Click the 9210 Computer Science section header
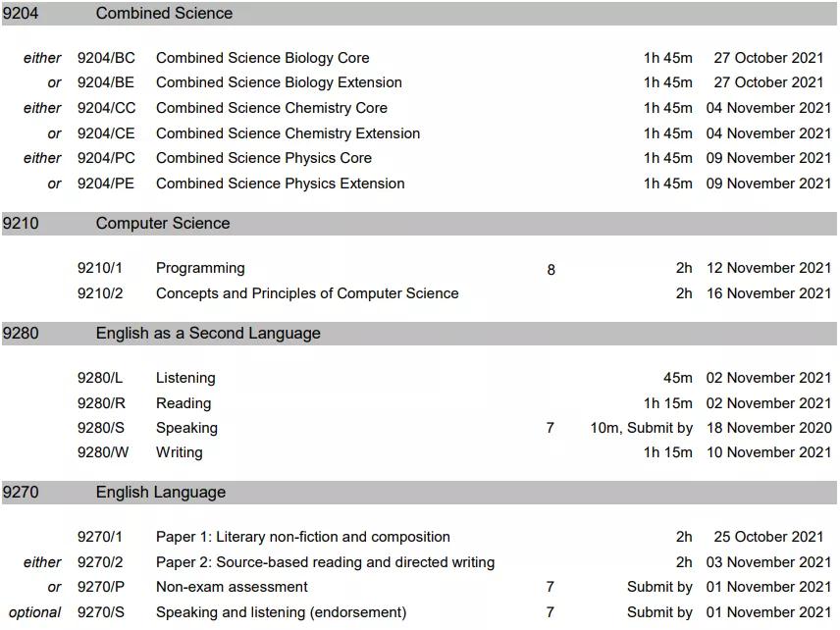 pyautogui.click(x=419, y=224)
